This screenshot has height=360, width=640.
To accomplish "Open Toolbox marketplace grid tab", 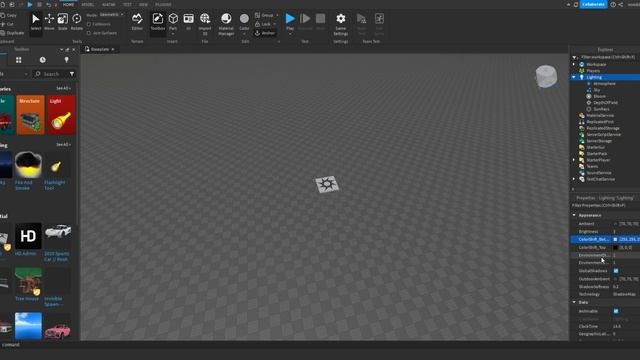I will click(18, 60).
